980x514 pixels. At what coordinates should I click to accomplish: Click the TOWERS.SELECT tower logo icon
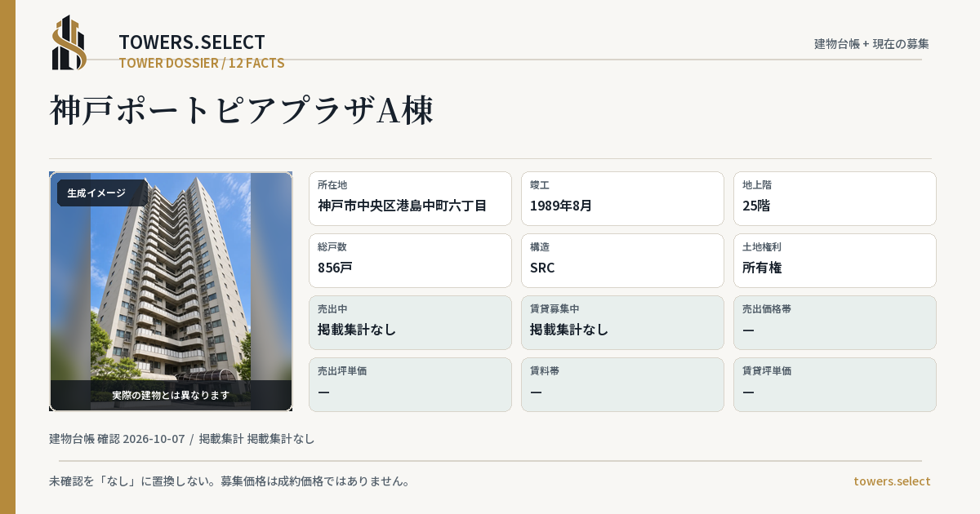click(69, 42)
